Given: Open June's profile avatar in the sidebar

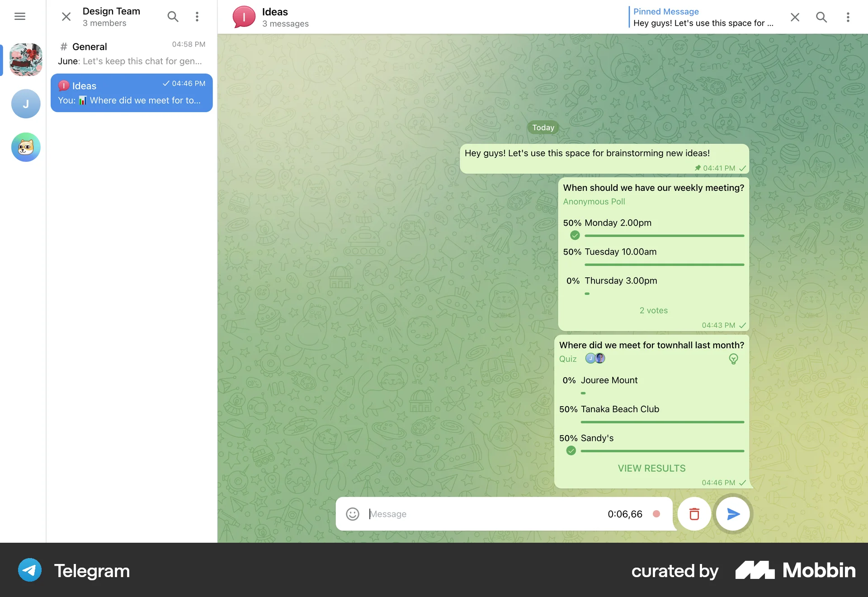Looking at the screenshot, I should click(26, 104).
